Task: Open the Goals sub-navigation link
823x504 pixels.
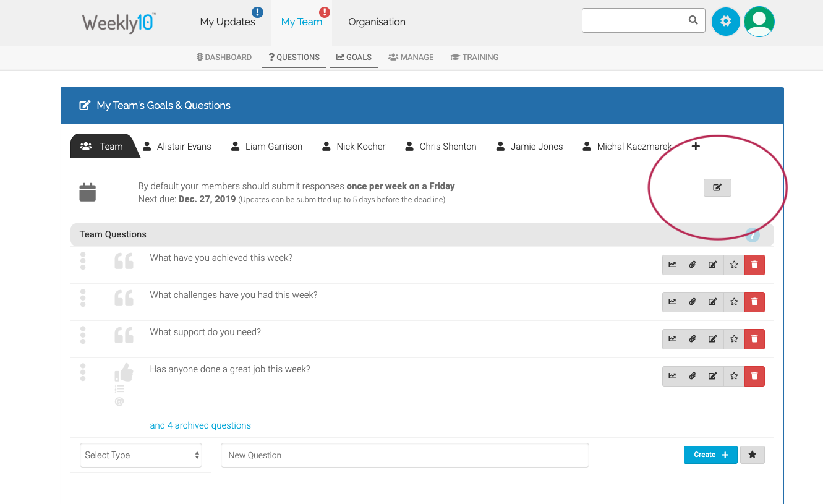Action: pos(354,57)
